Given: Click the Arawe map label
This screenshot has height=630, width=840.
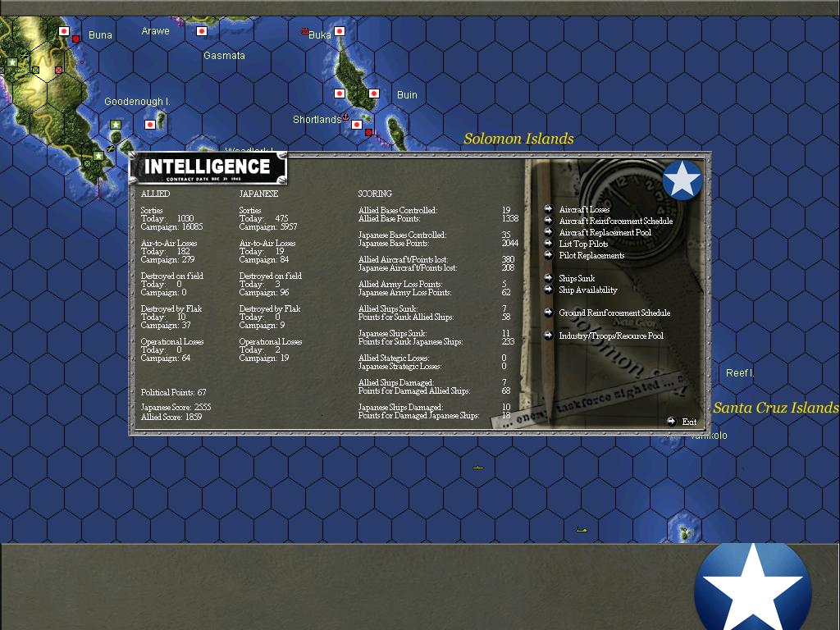Looking at the screenshot, I should (x=155, y=31).
